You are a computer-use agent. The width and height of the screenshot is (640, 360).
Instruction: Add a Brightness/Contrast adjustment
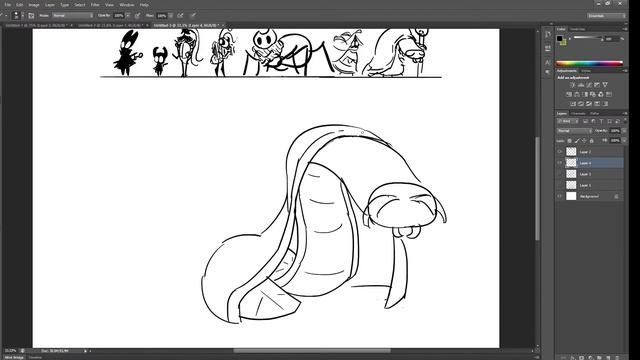(x=572, y=85)
